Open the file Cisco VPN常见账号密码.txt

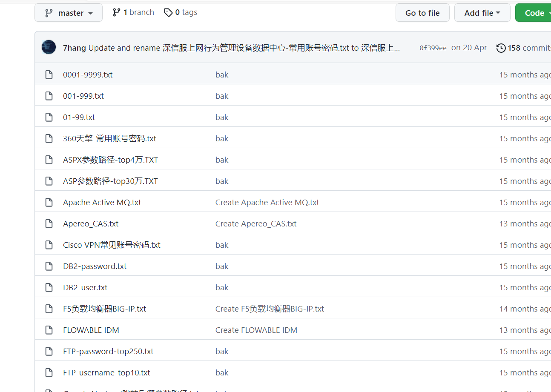(112, 245)
